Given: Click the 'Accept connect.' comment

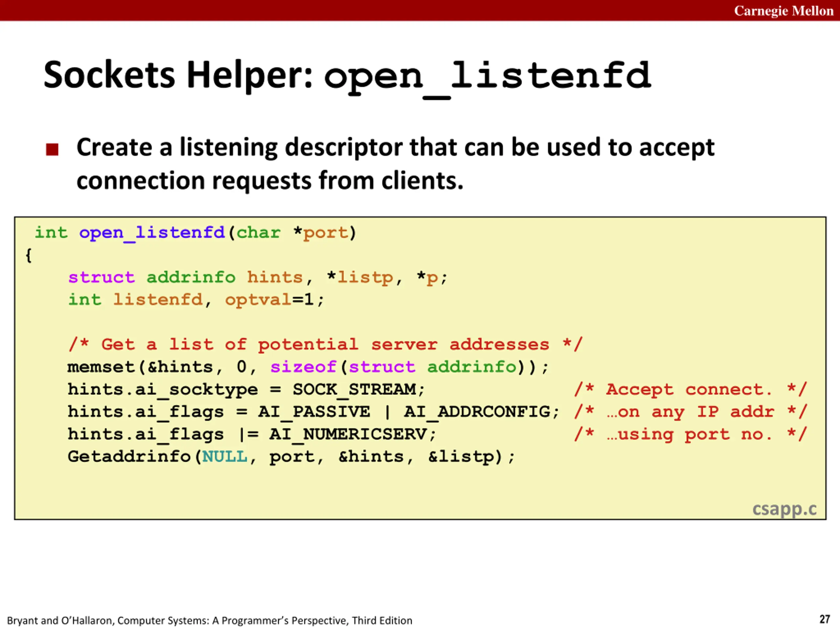Looking at the screenshot, I should [x=690, y=389].
